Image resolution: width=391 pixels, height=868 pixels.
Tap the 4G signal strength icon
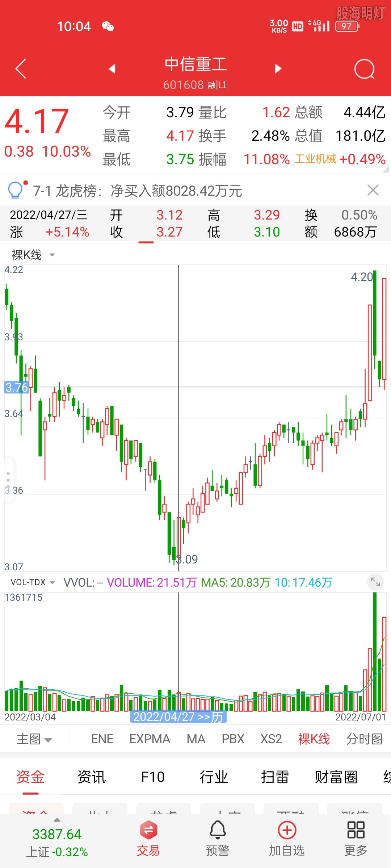point(319,26)
